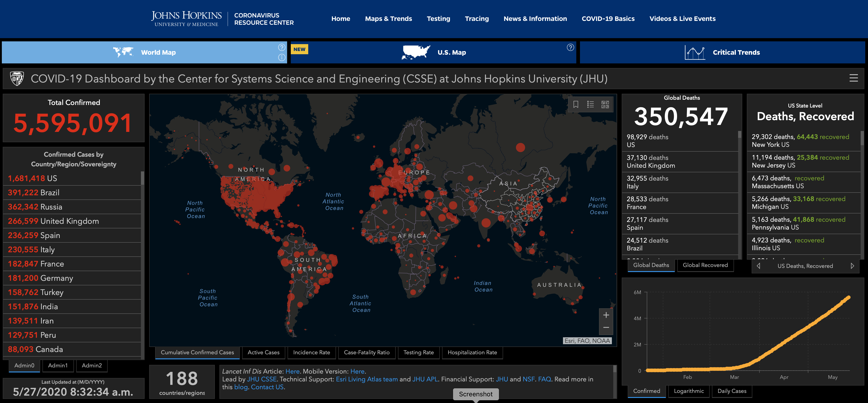The width and height of the screenshot is (868, 403).
Task: Click the Johns Hopkins University logo
Action: [186, 19]
